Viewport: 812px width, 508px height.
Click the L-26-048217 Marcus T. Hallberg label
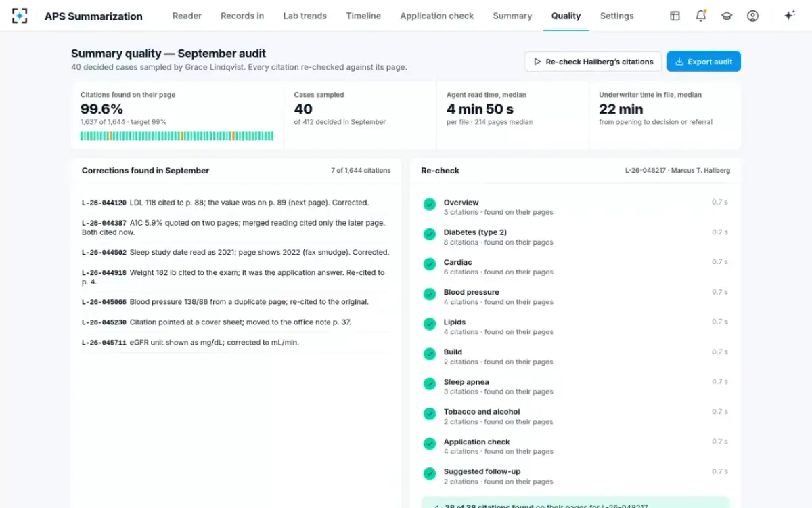(677, 171)
